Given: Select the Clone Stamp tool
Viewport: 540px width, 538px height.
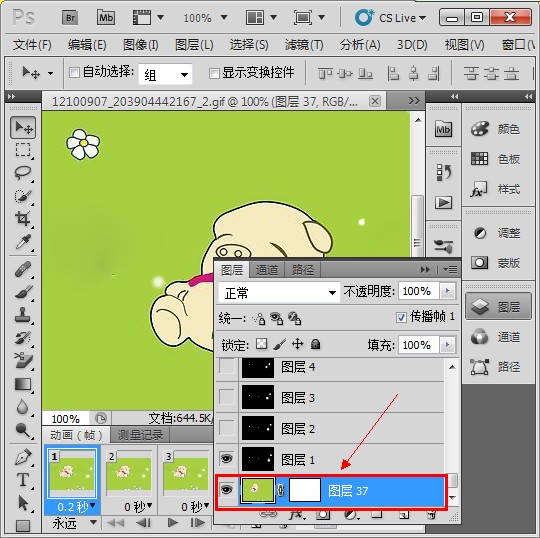Looking at the screenshot, I should point(23,315).
